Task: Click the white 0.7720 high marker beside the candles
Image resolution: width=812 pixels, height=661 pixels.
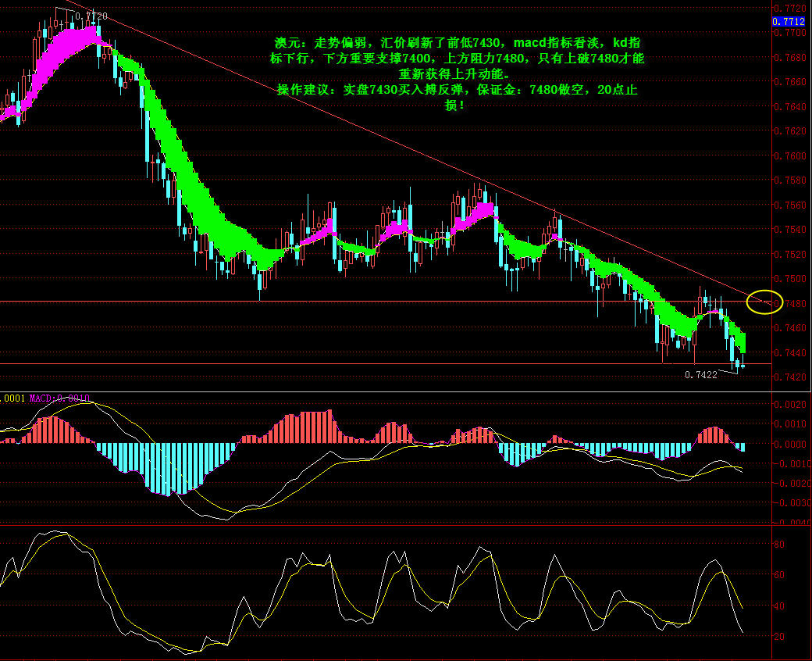Action: (x=91, y=16)
